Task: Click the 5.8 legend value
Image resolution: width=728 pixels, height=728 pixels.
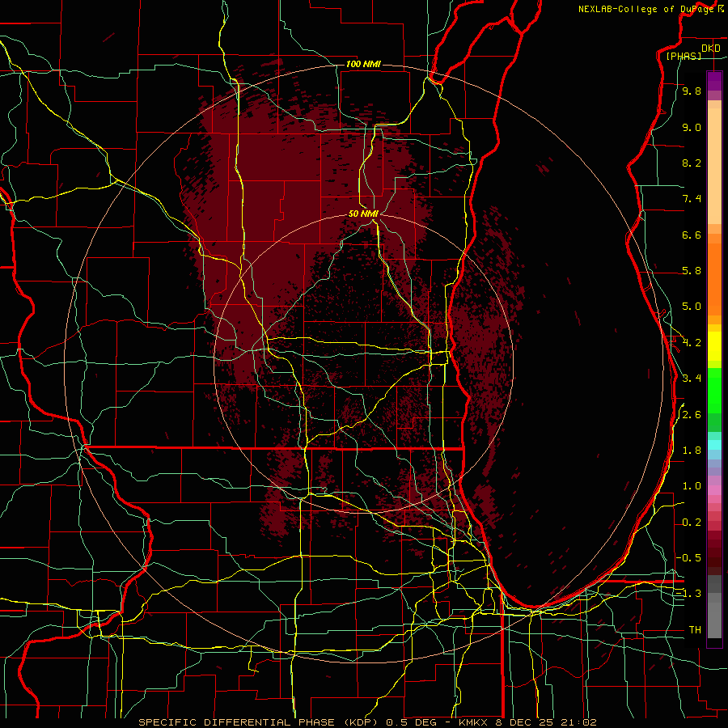Action: point(692,271)
